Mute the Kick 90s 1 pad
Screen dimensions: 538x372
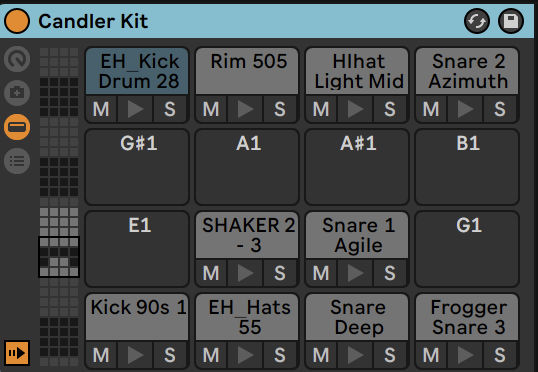[101, 355]
